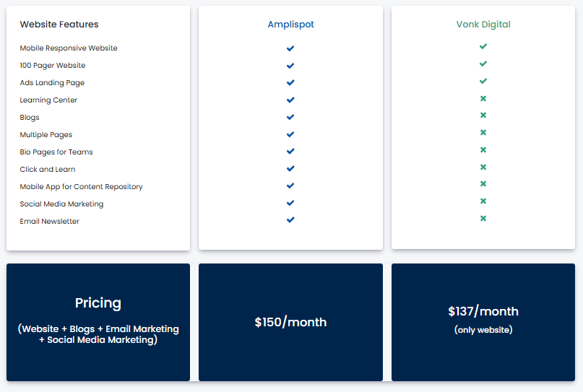Click Vonk Digital cross for Bio Pages for Teams
Image resolution: width=583 pixels, height=392 pixels.
pyautogui.click(x=483, y=149)
